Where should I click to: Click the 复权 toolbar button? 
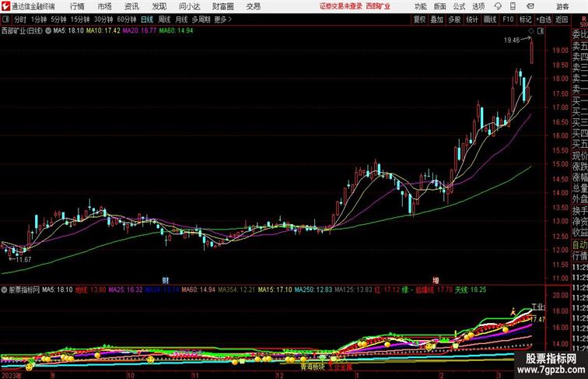[419, 19]
